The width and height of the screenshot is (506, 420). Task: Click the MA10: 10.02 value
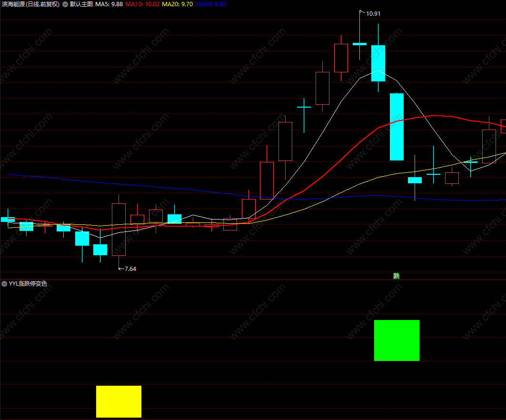coord(142,4)
